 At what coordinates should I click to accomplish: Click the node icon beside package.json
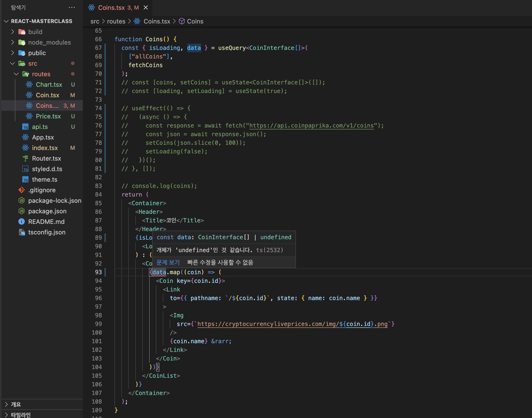coord(22,211)
